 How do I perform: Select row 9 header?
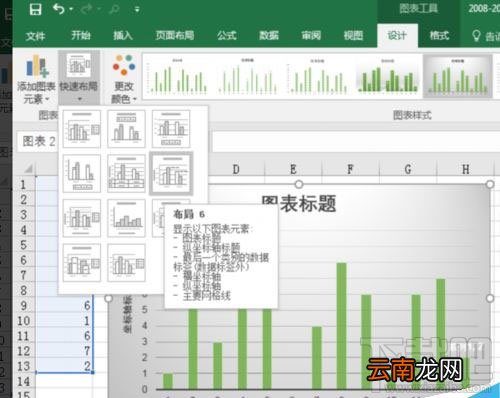click(x=23, y=306)
